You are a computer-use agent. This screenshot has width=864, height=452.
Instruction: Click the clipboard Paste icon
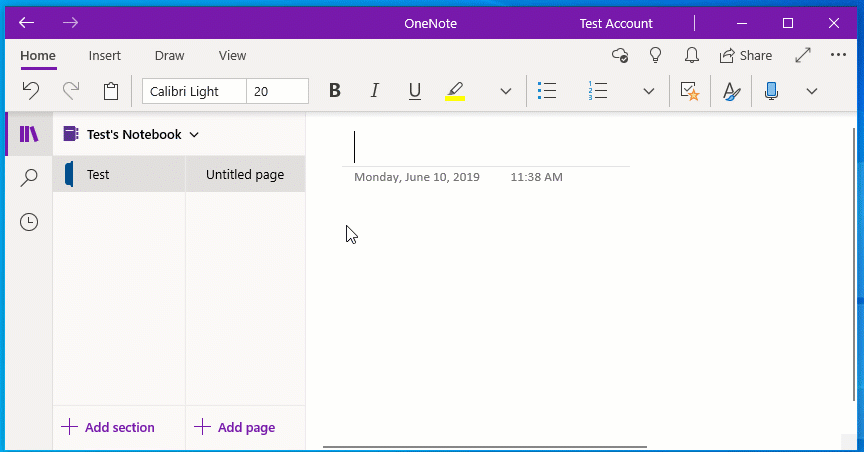[111, 91]
